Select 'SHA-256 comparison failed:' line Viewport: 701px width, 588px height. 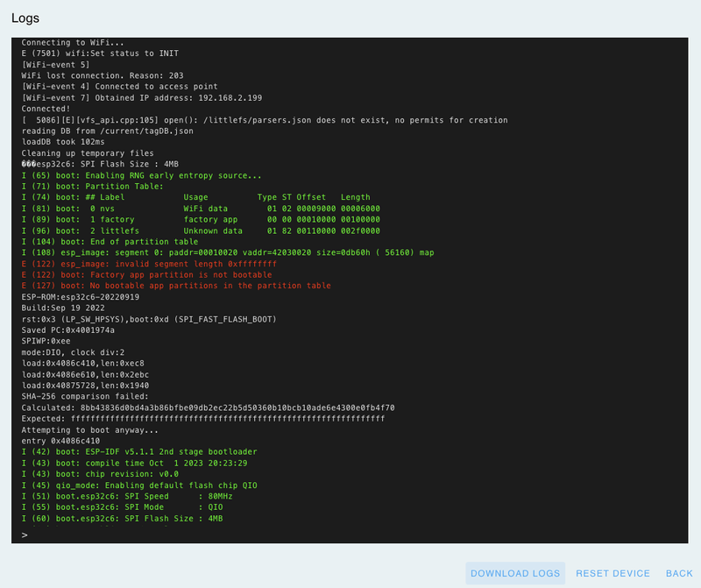click(x=85, y=396)
